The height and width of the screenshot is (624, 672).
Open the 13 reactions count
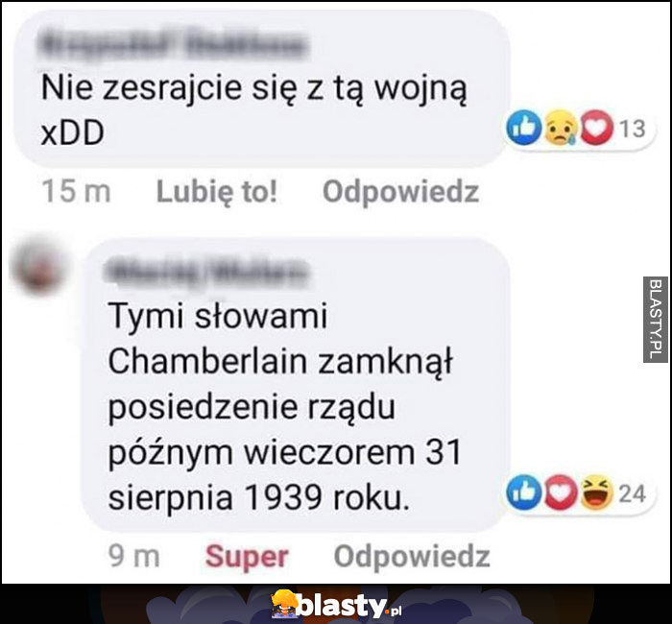[632, 129]
